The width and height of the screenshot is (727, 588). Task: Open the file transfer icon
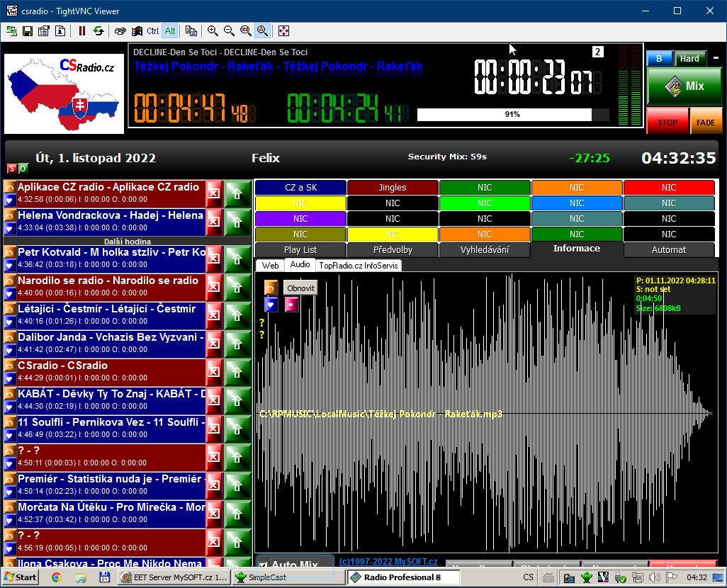191,31
